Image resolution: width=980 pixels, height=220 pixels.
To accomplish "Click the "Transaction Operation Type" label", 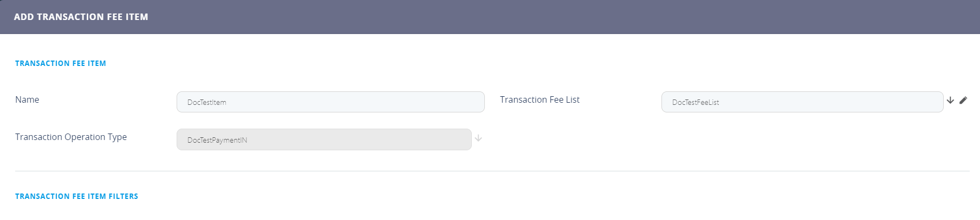I will [71, 137].
